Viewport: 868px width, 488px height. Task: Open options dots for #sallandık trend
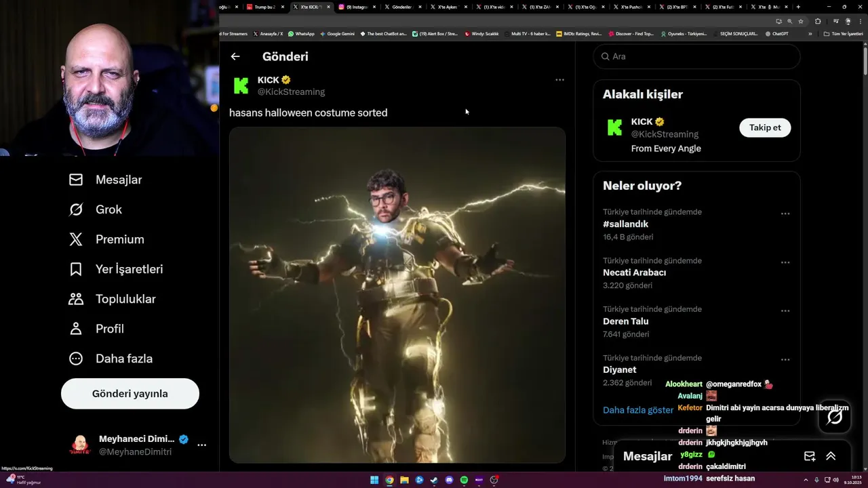coord(785,213)
